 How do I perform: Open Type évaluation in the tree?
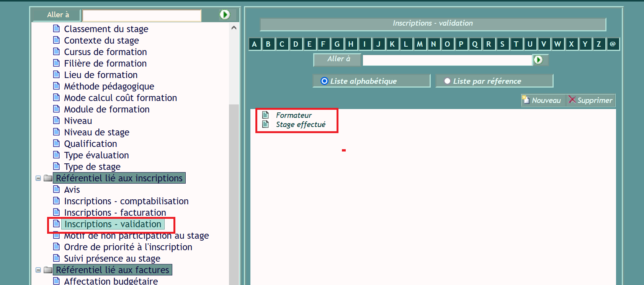point(96,155)
